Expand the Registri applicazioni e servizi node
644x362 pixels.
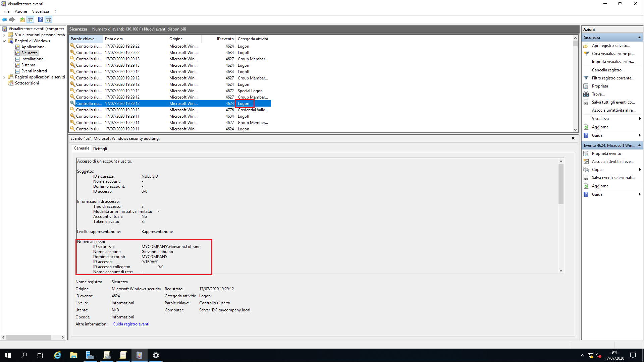4,77
